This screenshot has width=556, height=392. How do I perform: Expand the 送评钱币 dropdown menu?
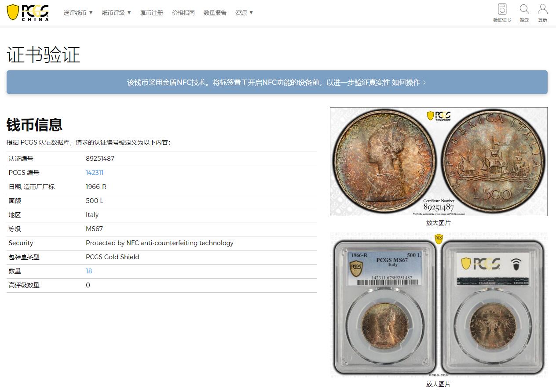pos(78,13)
